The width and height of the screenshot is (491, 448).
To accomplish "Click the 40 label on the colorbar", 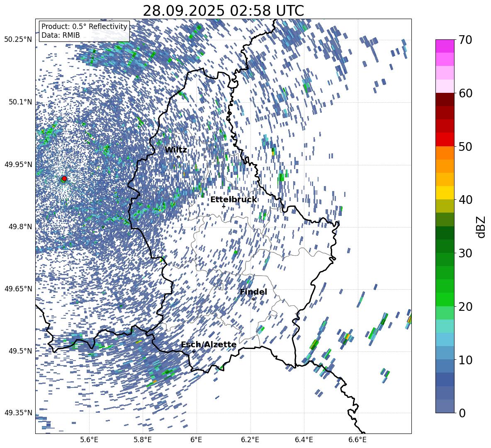I will tap(465, 200).
